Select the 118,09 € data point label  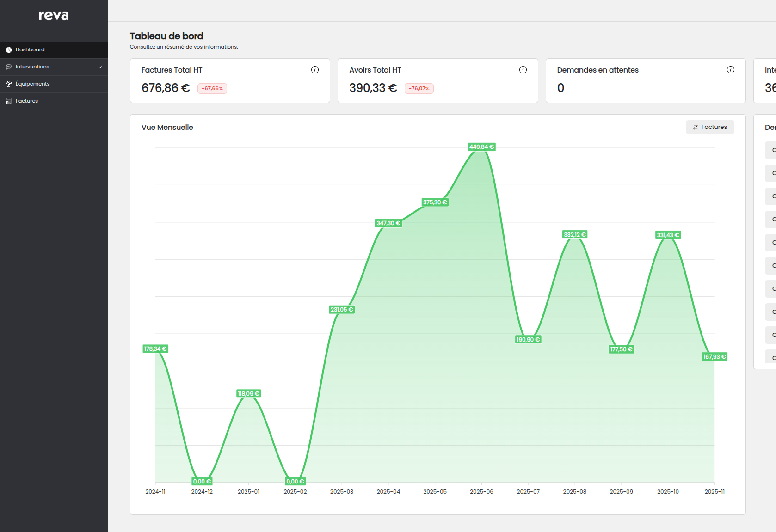pyautogui.click(x=248, y=394)
